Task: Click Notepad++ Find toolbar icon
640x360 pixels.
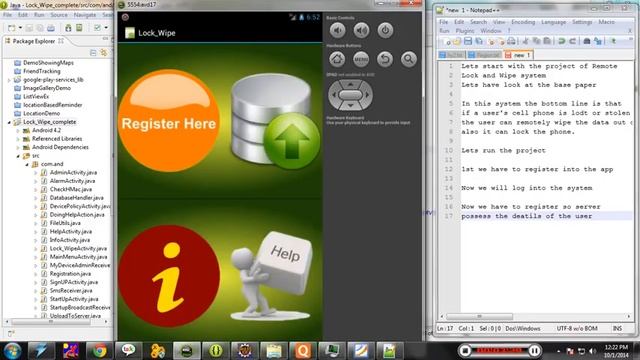Action: point(587,41)
